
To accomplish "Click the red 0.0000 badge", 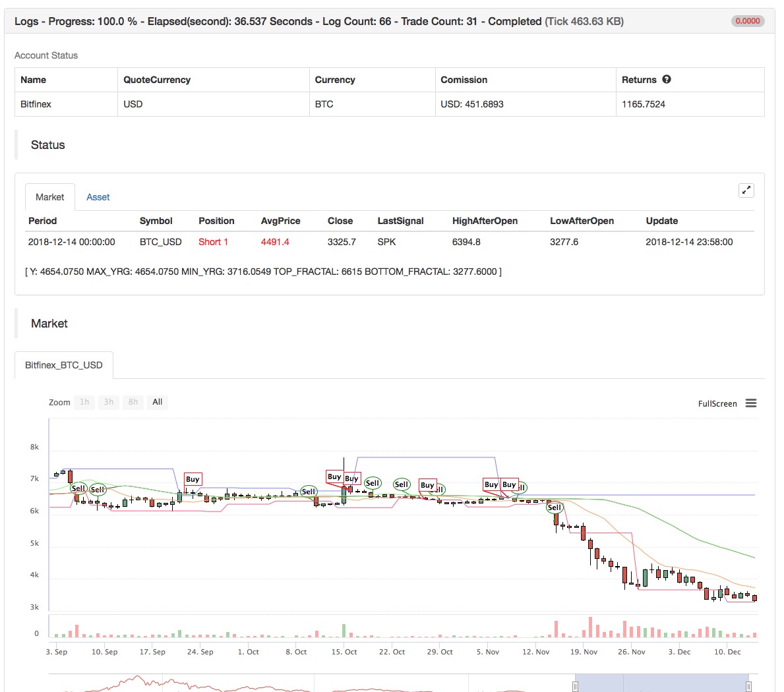I will coord(748,21).
